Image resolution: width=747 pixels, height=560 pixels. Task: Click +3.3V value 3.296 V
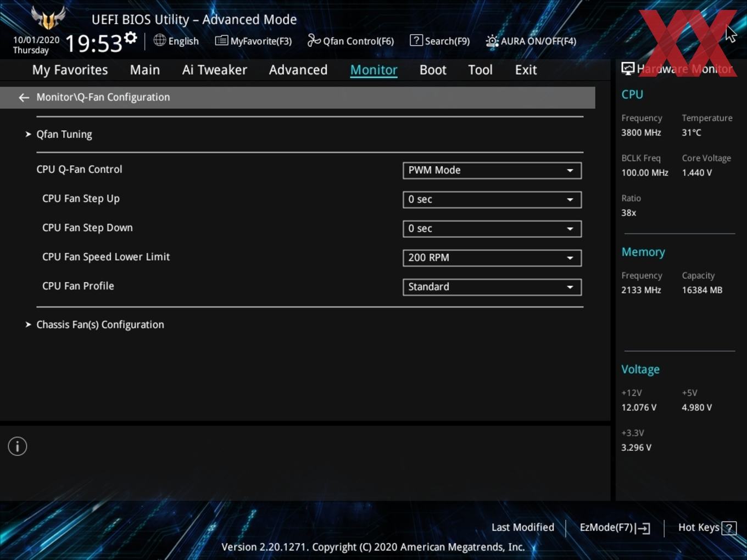click(636, 447)
